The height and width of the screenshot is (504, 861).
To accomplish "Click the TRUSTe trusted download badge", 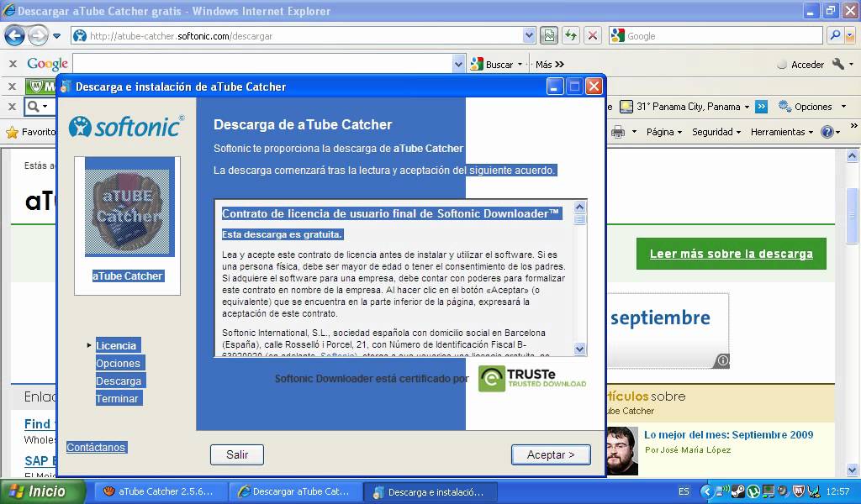I will [532, 378].
